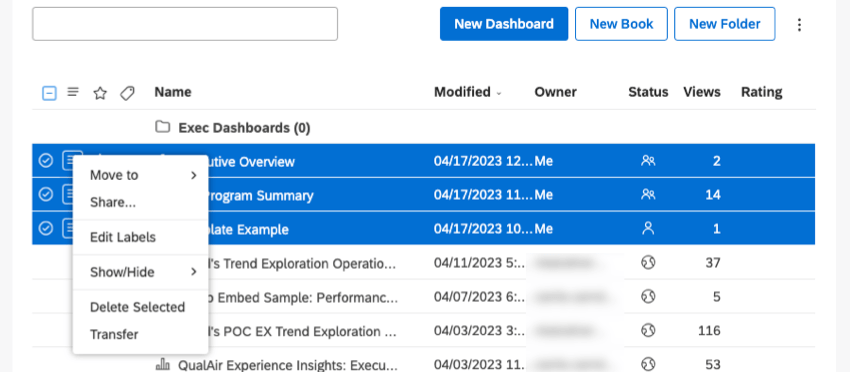Viewport: 850px width, 372px height.
Task: Toggle the select-all checkbox in header
Action: [49, 93]
